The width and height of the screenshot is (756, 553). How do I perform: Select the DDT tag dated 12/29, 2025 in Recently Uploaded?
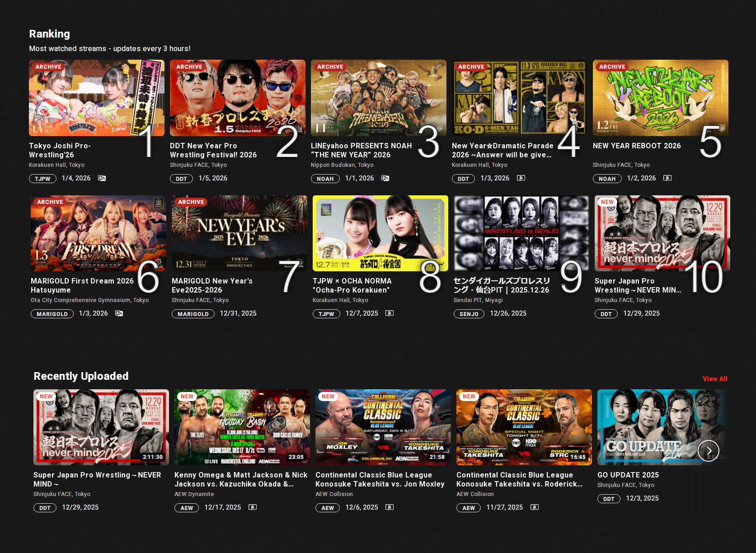pos(45,508)
